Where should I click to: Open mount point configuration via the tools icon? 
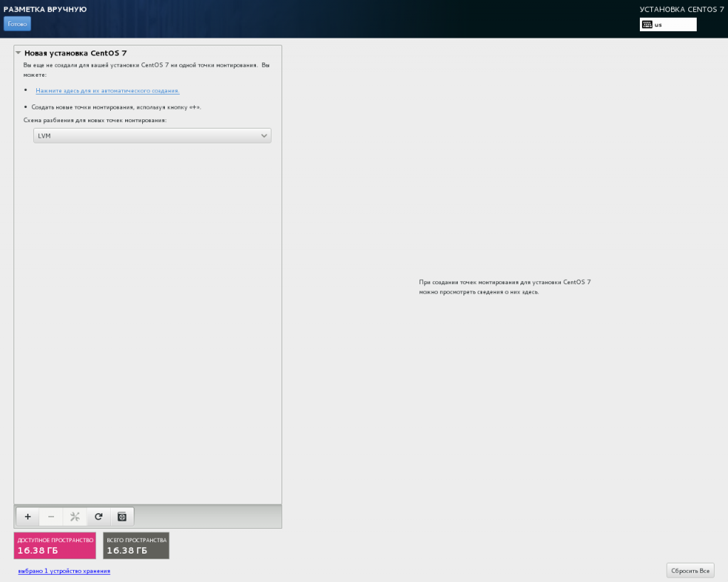75,517
